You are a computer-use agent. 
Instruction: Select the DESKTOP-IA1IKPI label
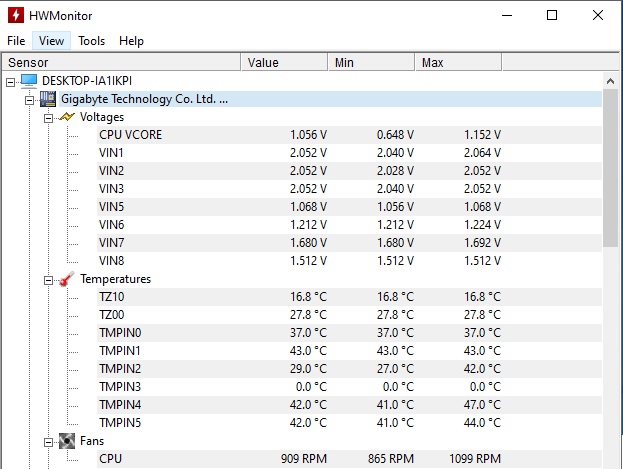click(x=87, y=81)
